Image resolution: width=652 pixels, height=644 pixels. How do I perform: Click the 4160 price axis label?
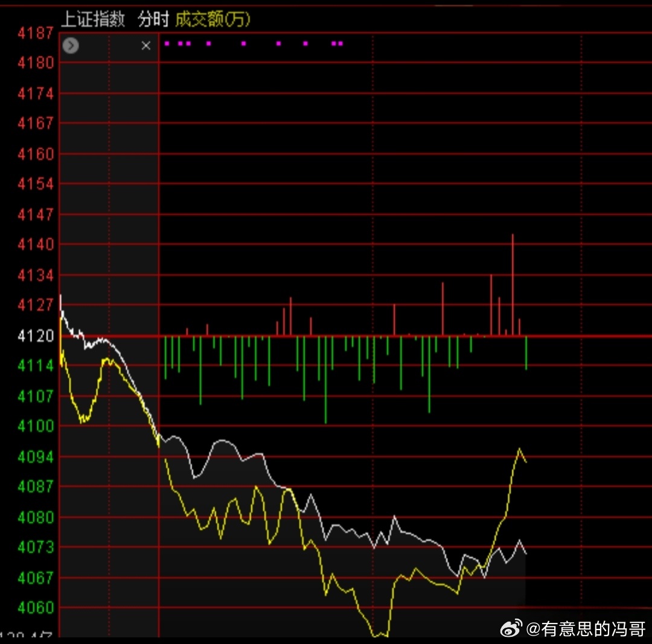[x=36, y=155]
